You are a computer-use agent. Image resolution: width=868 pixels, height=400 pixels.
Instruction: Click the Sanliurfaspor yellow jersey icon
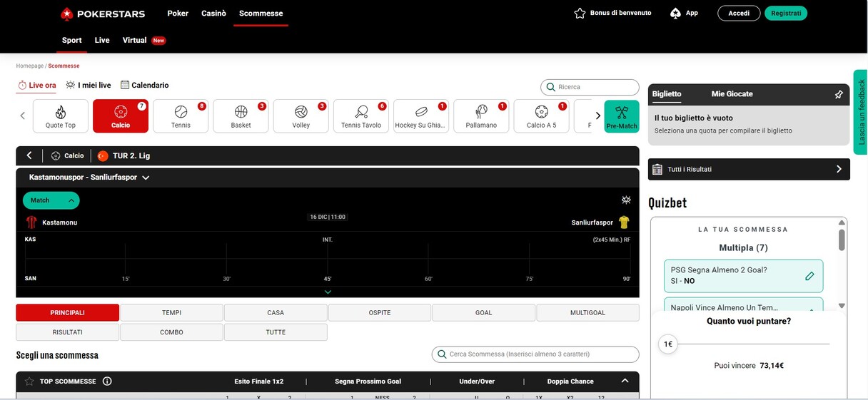(624, 222)
